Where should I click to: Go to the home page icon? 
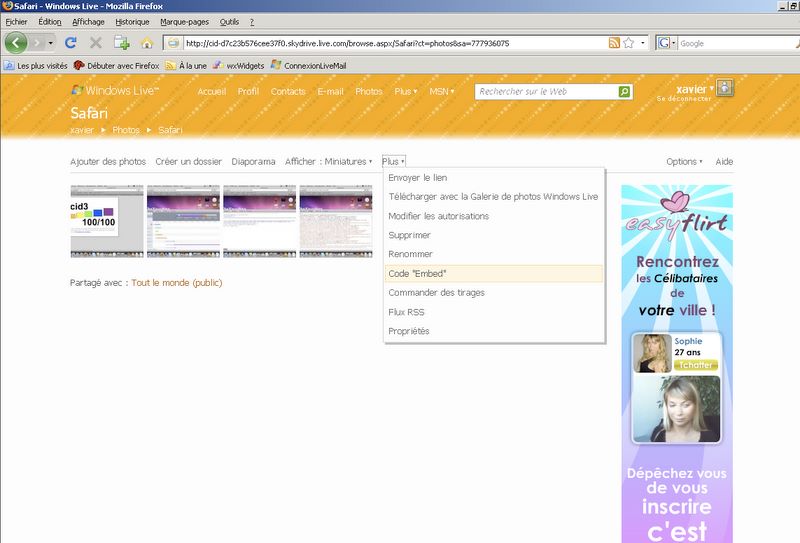tap(147, 43)
